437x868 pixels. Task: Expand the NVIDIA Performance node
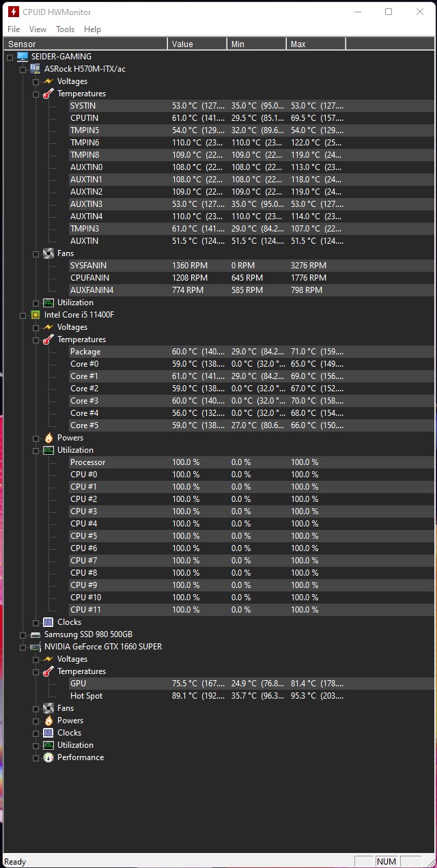36,758
